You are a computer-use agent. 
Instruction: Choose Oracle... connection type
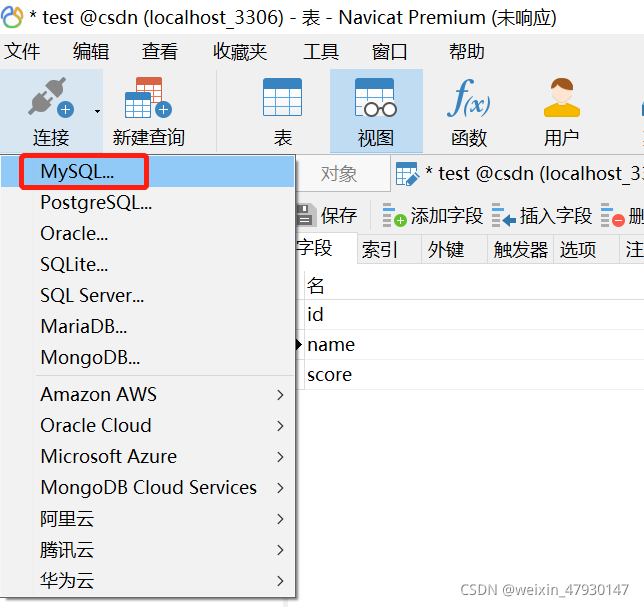148,234
